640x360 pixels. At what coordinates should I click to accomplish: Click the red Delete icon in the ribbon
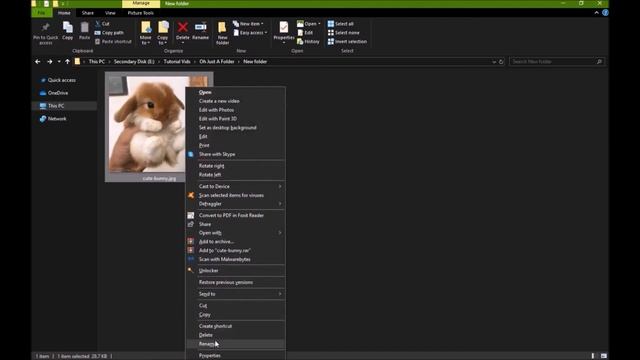pos(182,28)
